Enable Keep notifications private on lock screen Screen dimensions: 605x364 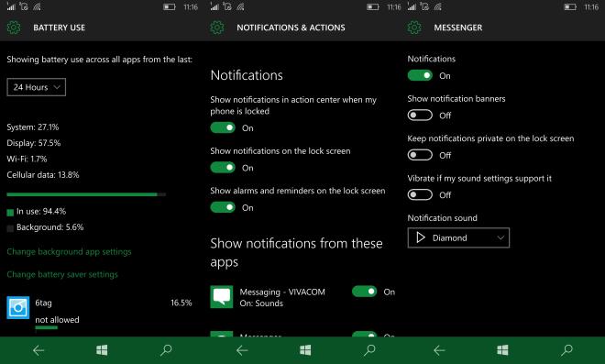pos(420,155)
